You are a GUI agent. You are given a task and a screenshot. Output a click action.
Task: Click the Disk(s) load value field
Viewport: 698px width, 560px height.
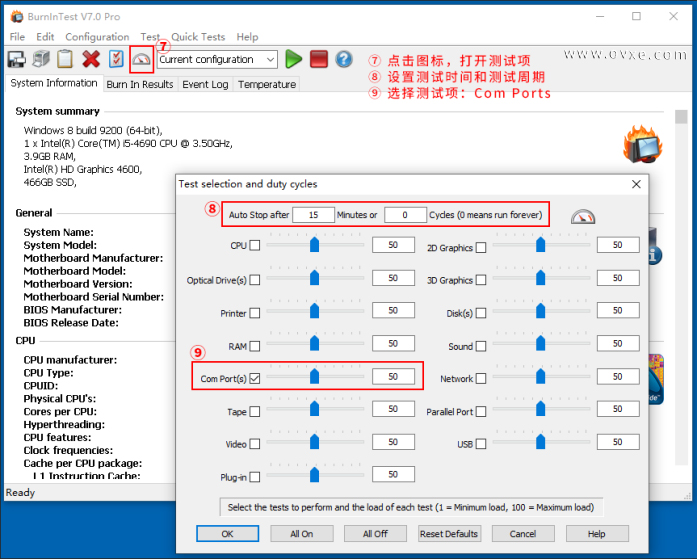(618, 311)
